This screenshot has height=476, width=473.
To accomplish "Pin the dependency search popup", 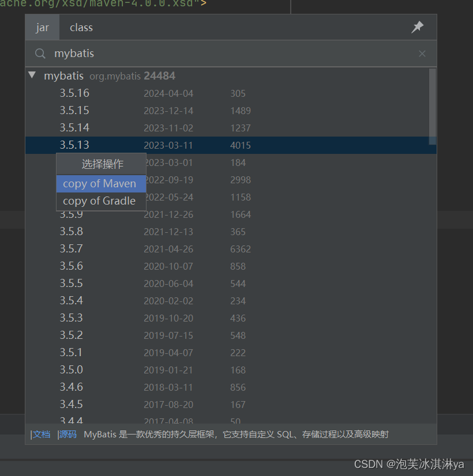I will [418, 27].
